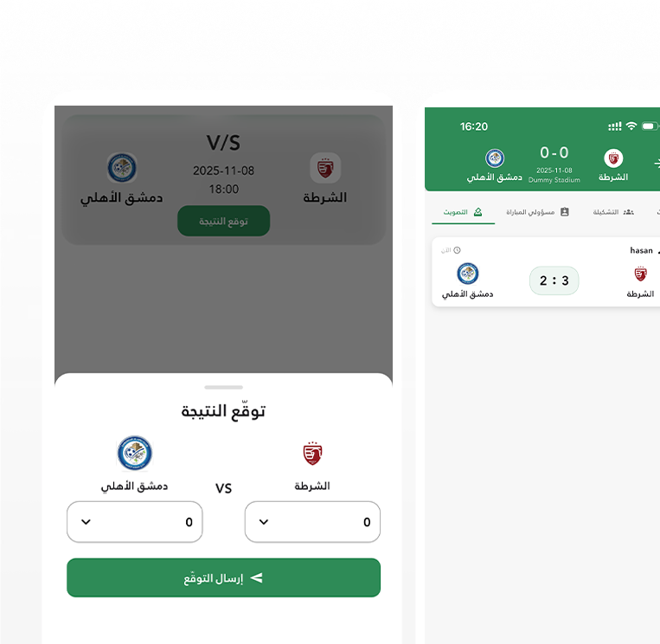
Task: Click the battery icon in status bar
Action: [x=650, y=126]
